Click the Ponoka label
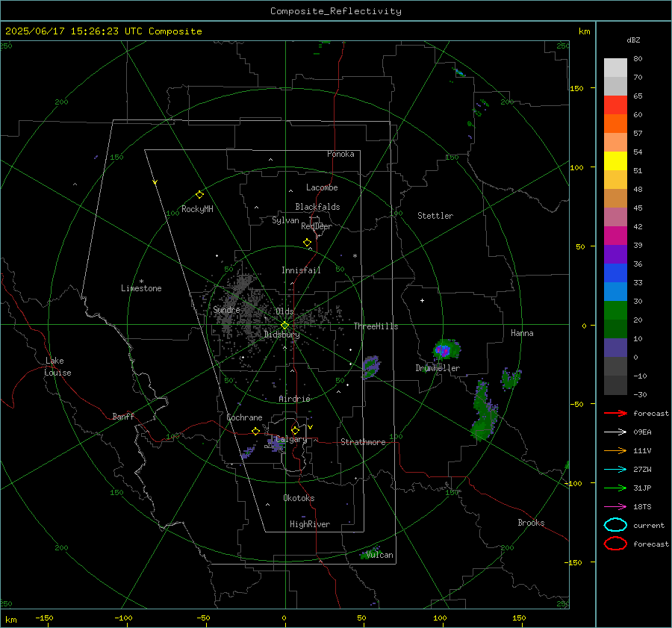Image resolution: width=672 pixels, height=628 pixels. 340,155
